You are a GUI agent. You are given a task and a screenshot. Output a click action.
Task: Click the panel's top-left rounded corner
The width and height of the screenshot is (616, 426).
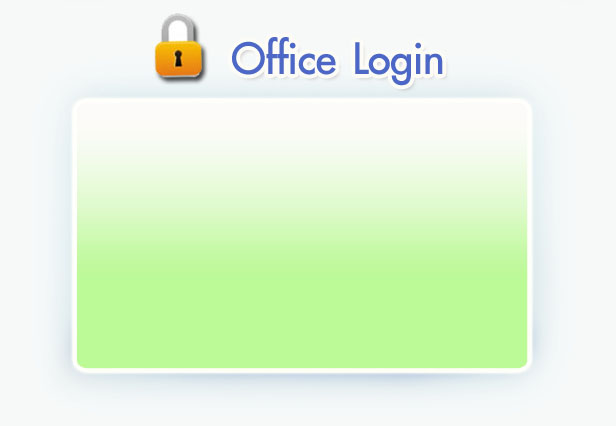click(79, 105)
